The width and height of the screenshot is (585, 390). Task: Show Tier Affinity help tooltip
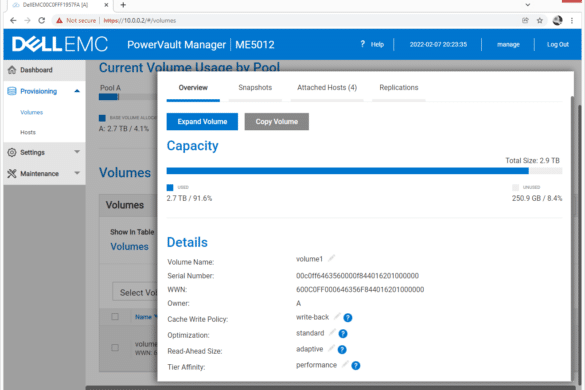(356, 366)
